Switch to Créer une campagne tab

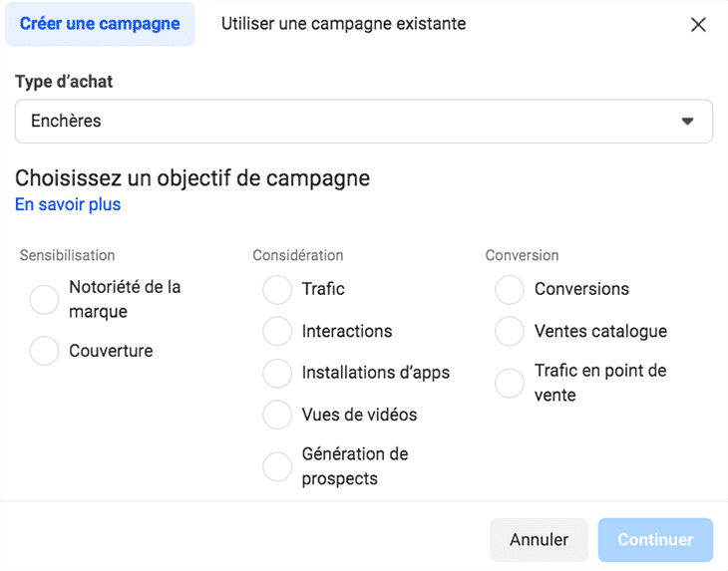click(100, 23)
